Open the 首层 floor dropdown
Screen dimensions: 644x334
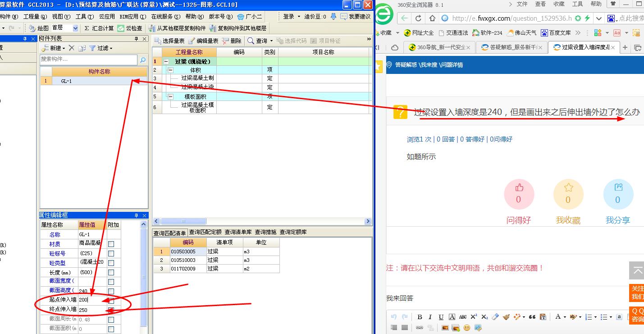tap(75, 28)
